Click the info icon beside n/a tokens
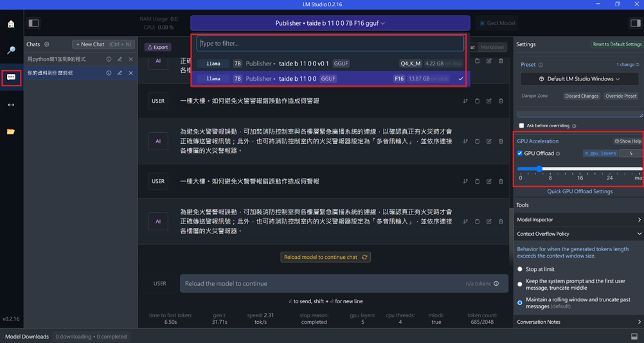The height and width of the screenshot is (343, 644). [496, 283]
